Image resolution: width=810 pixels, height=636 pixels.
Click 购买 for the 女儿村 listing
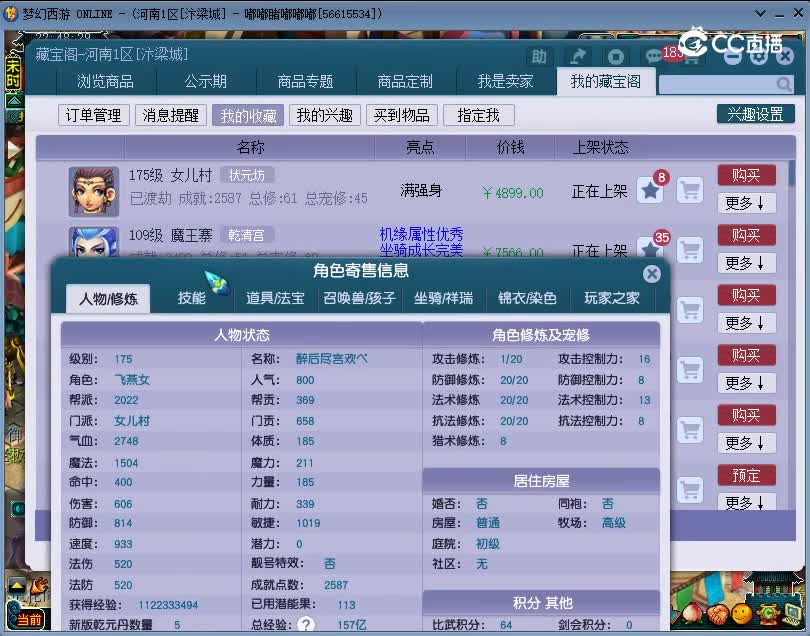[x=746, y=176]
